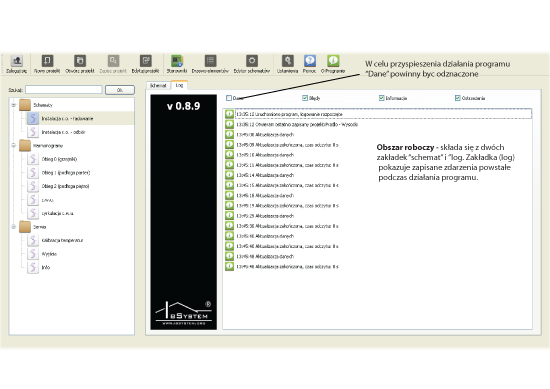Open Obieg 2 (podłoga piętro) schedule
The width and height of the screenshot is (550, 389).
click(x=65, y=186)
